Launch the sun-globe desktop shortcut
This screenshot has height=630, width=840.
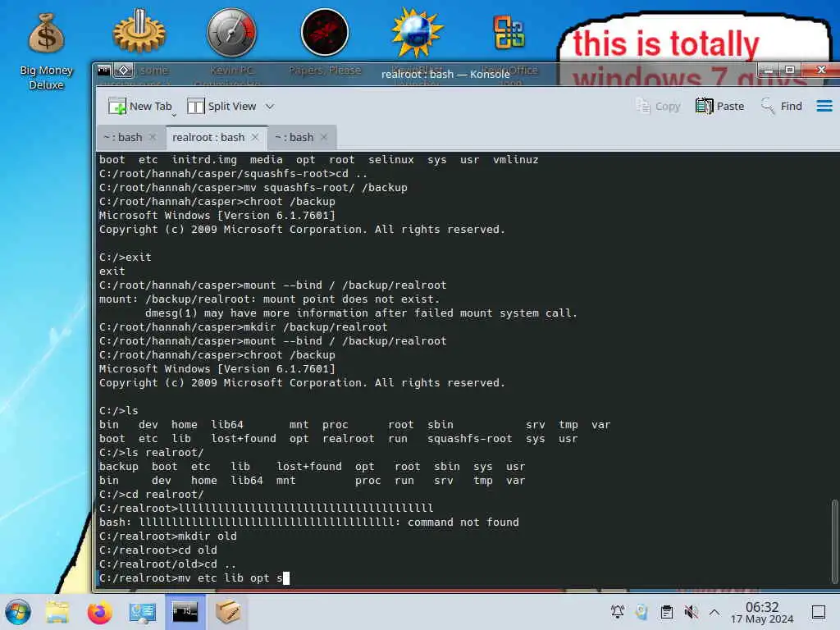point(417,32)
